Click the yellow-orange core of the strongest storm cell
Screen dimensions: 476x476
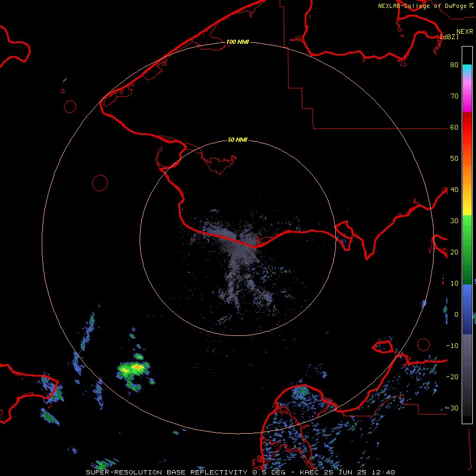coord(137,368)
